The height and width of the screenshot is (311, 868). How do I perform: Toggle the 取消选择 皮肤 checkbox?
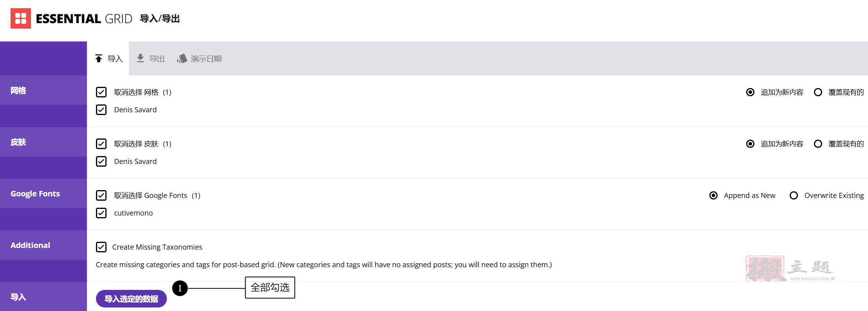[x=101, y=144]
